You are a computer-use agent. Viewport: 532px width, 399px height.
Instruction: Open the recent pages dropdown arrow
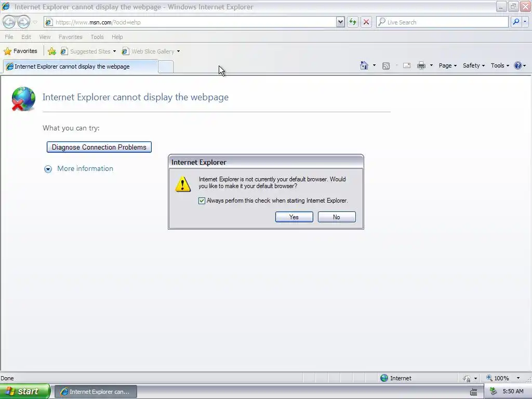click(x=35, y=22)
